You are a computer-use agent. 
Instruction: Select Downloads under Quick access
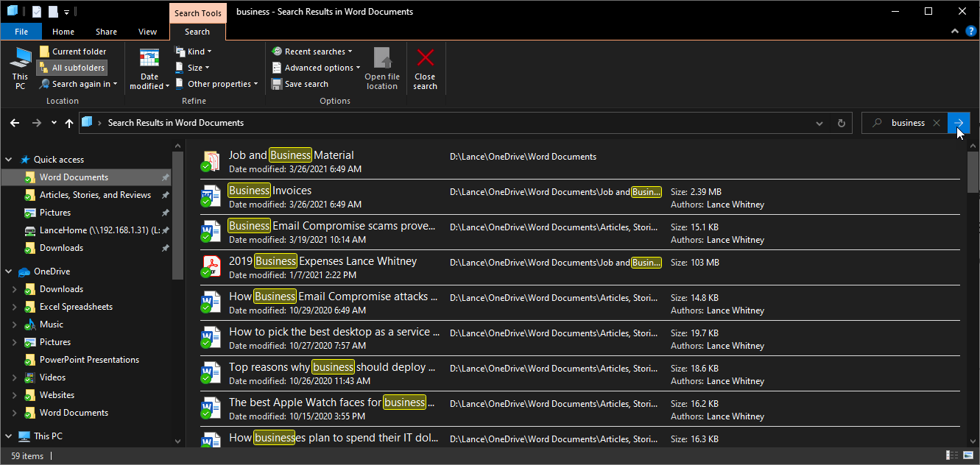[x=61, y=248]
